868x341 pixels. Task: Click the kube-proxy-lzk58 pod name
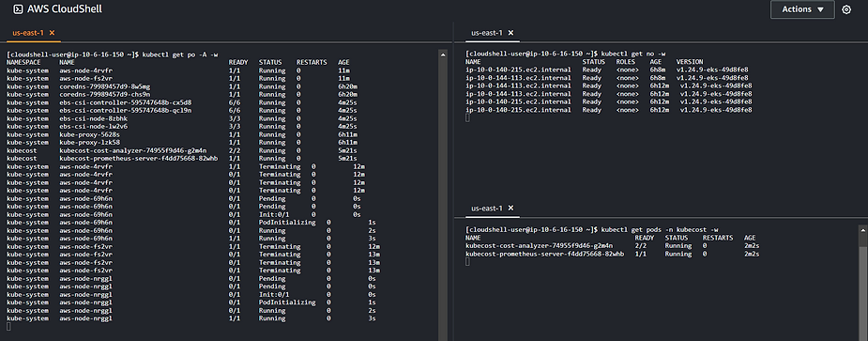click(90, 143)
